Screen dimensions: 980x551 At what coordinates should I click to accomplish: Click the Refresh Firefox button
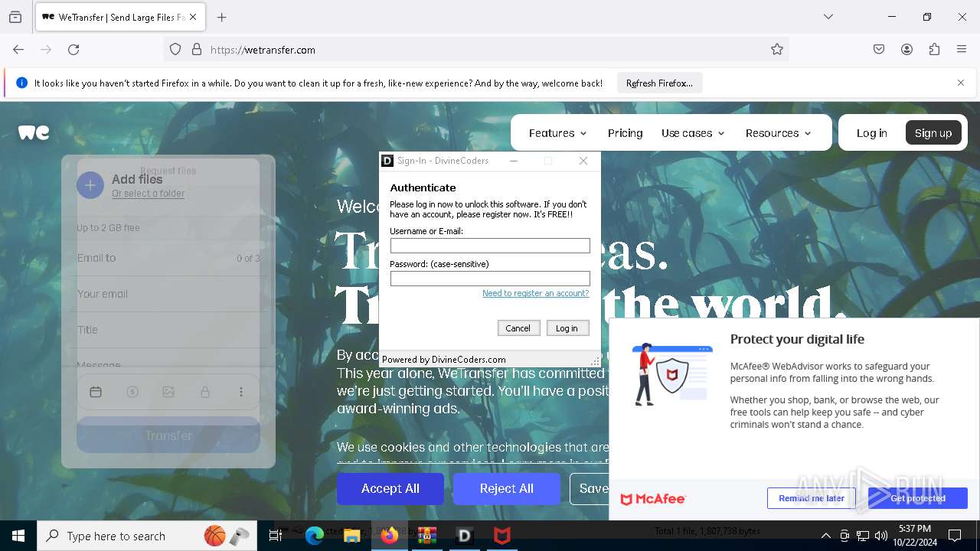659,83
